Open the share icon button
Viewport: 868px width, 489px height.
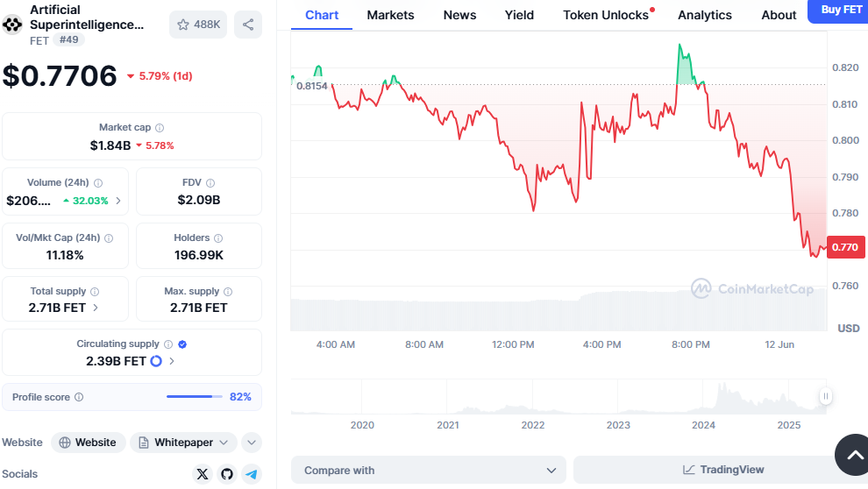tap(248, 25)
